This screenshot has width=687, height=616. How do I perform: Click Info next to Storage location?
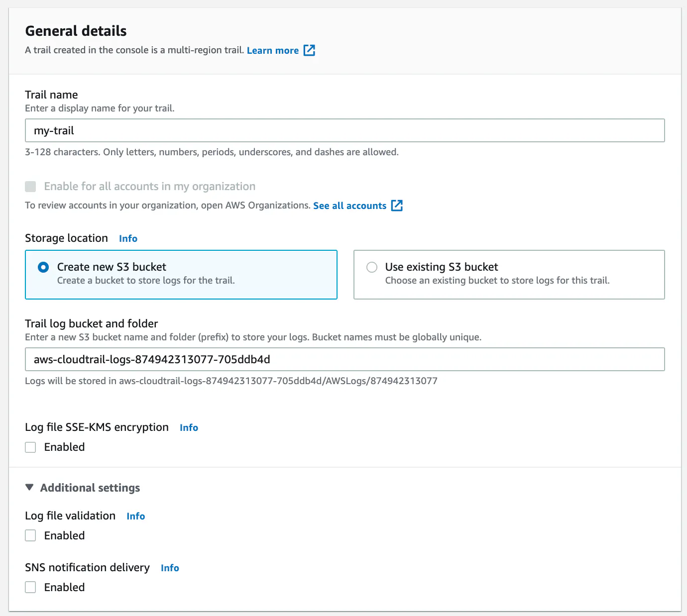pos(128,238)
